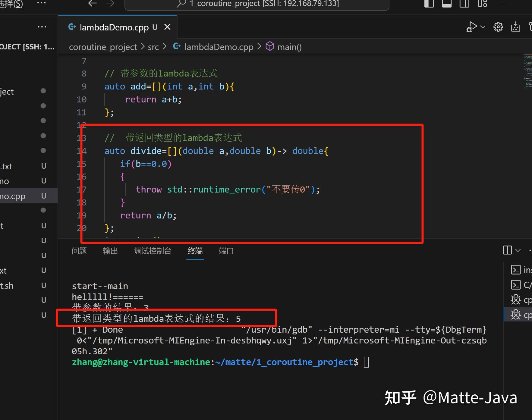Toggle the primary sidebar visibility
The width and height of the screenshot is (532, 420).
[429, 4]
